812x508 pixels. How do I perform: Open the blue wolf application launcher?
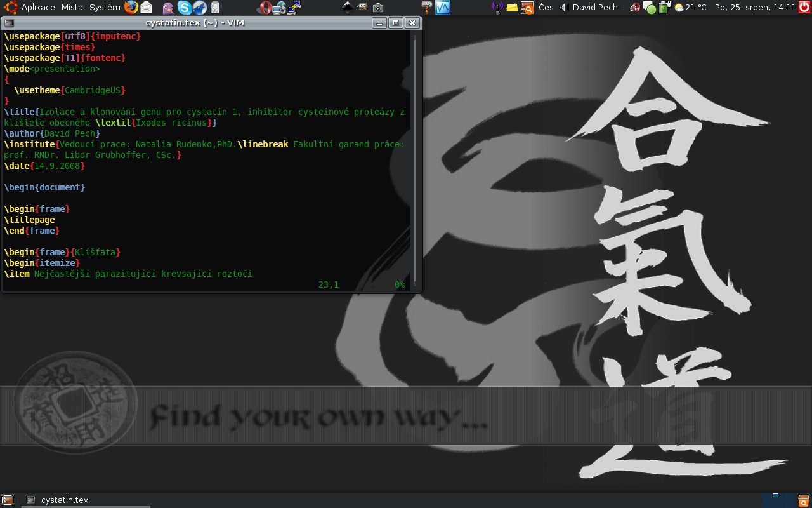[x=199, y=8]
